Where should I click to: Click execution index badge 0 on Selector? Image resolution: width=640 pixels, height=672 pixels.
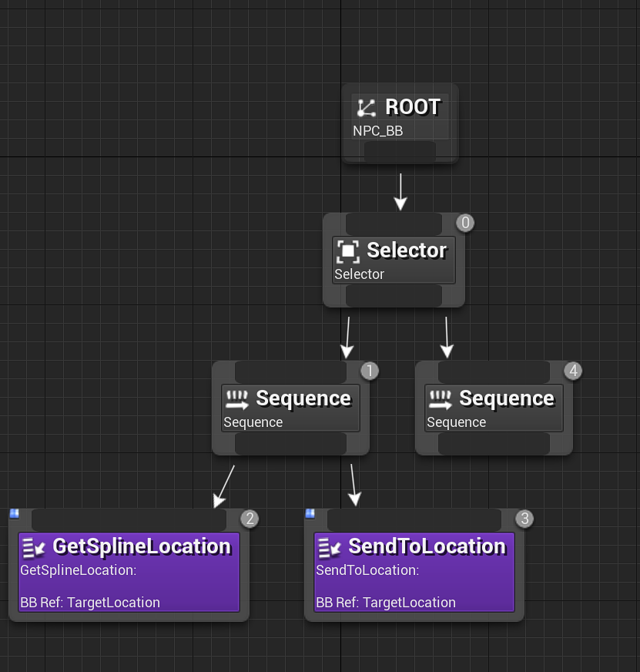point(464,223)
